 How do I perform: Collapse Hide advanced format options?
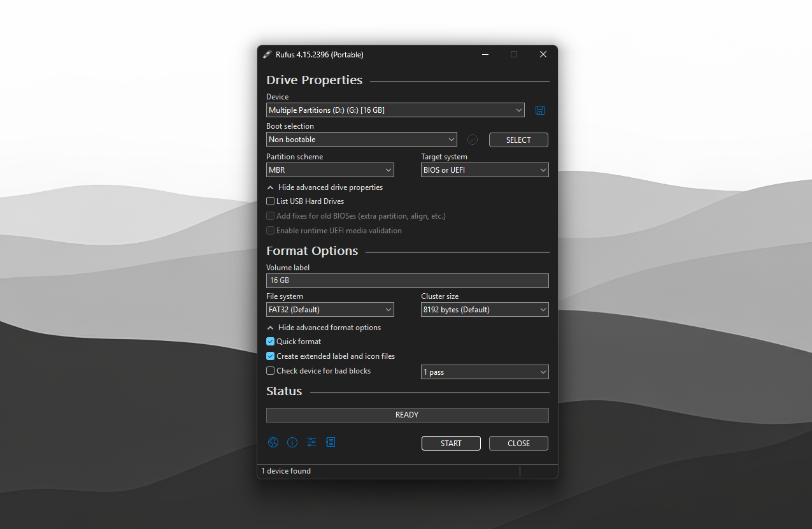click(x=324, y=328)
